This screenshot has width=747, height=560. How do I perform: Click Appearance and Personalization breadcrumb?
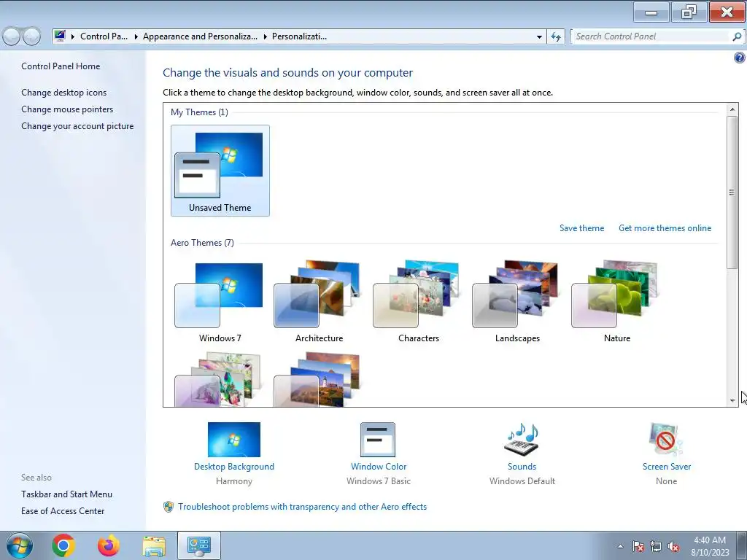coord(200,36)
